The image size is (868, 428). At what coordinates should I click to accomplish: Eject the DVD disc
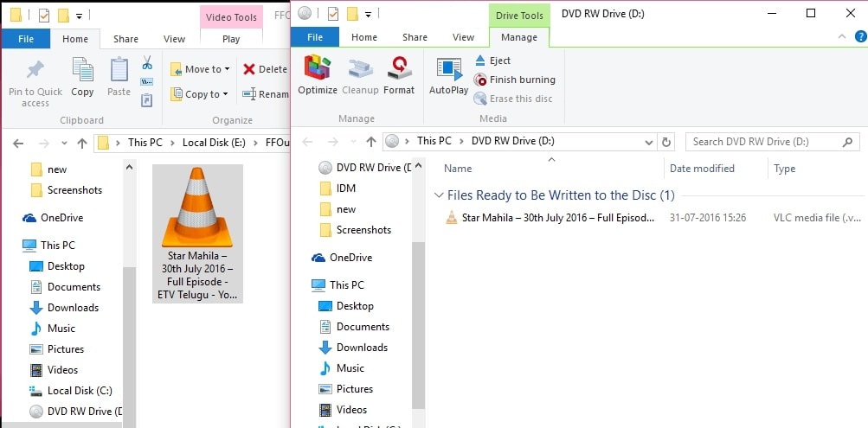492,61
